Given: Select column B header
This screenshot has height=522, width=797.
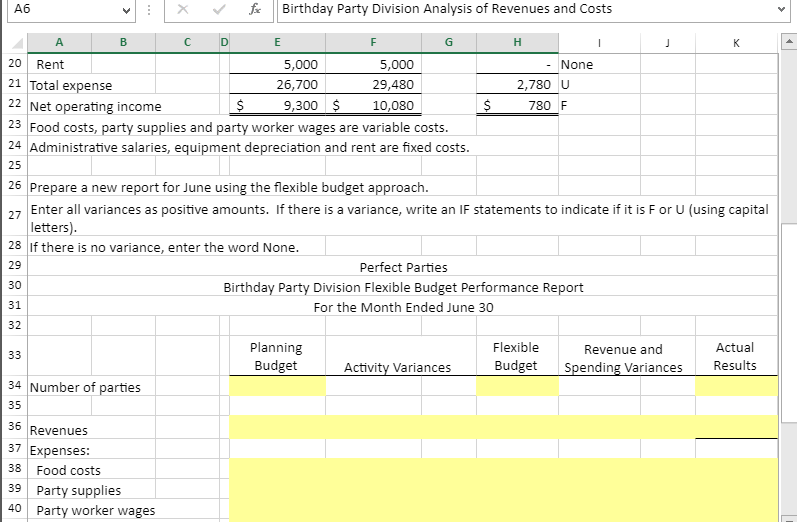Looking at the screenshot, I should (123, 43).
